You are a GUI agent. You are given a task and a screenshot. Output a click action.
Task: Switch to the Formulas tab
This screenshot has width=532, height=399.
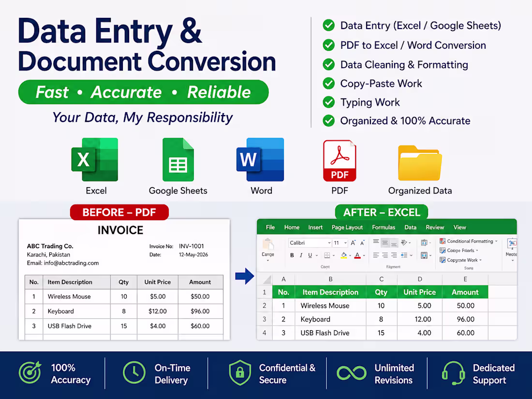384,227
